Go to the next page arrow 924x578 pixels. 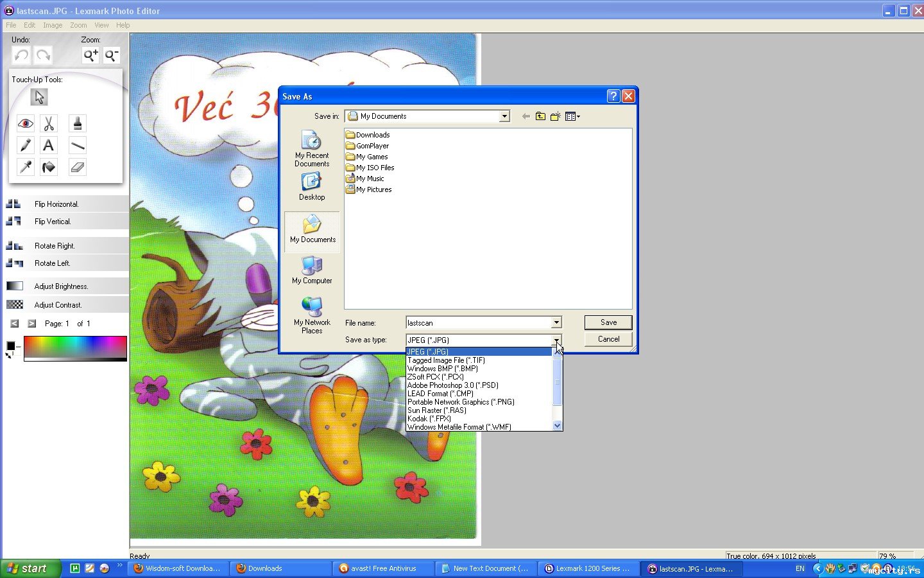pyautogui.click(x=31, y=324)
